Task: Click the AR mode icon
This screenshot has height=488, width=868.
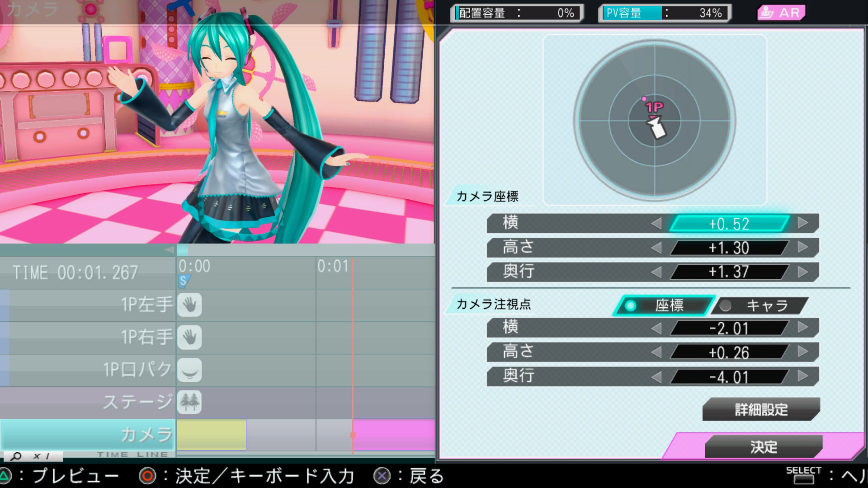Action: pos(781,13)
